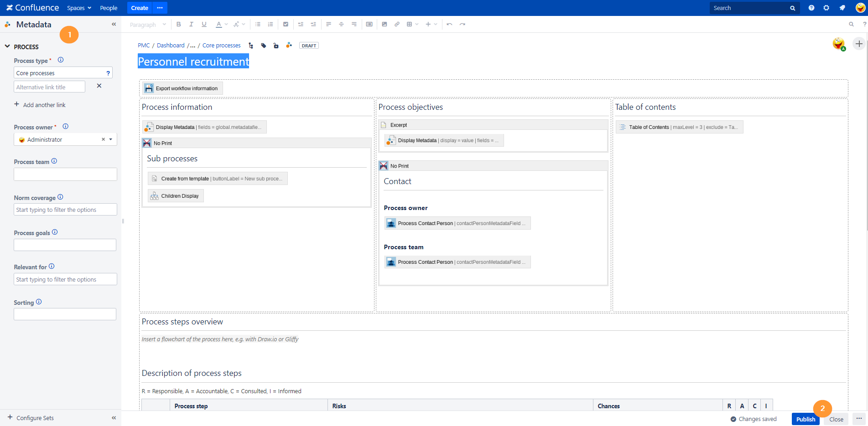The height and width of the screenshot is (426, 868).
Task: Click the page layout toolbar icon
Action: tap(369, 24)
